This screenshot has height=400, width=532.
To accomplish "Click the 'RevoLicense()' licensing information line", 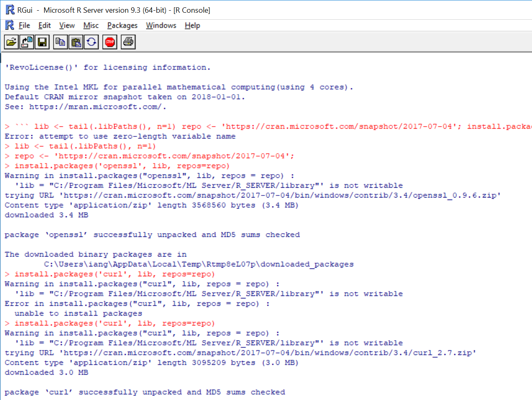I will click(x=107, y=67).
